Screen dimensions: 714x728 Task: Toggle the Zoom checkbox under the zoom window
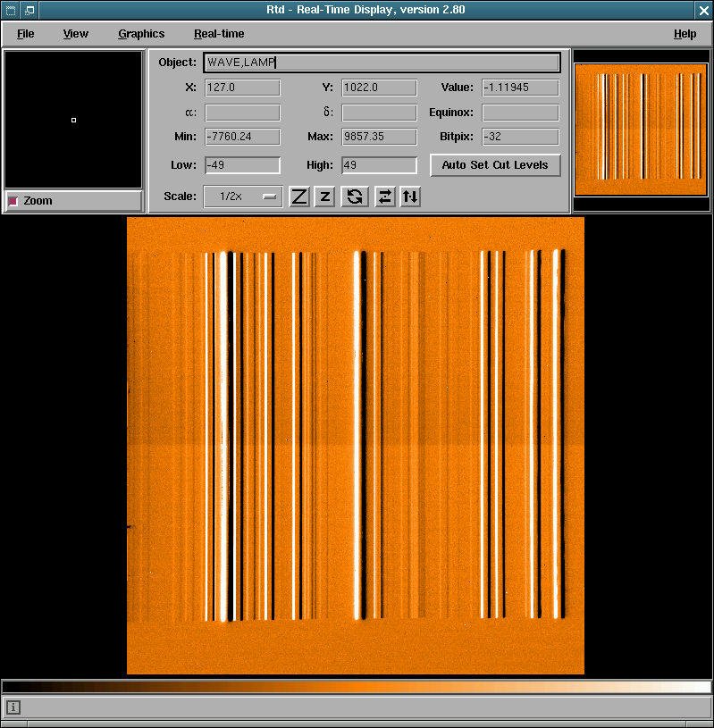click(13, 201)
